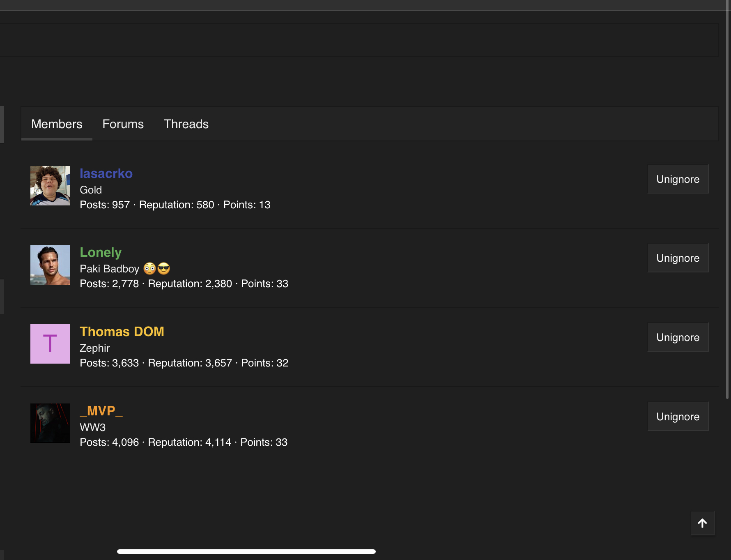Click the page vertical scrollbar

coord(727,199)
